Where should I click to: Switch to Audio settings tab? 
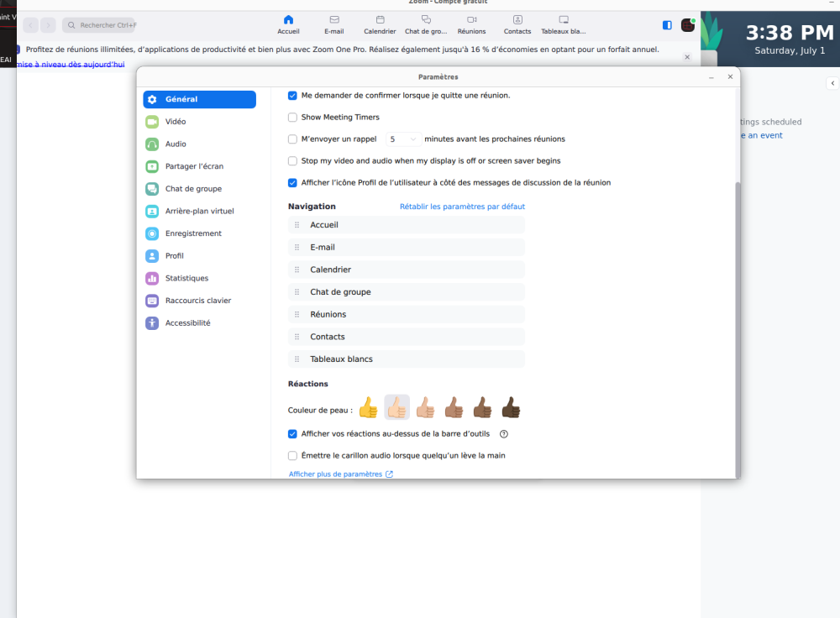coord(199,144)
